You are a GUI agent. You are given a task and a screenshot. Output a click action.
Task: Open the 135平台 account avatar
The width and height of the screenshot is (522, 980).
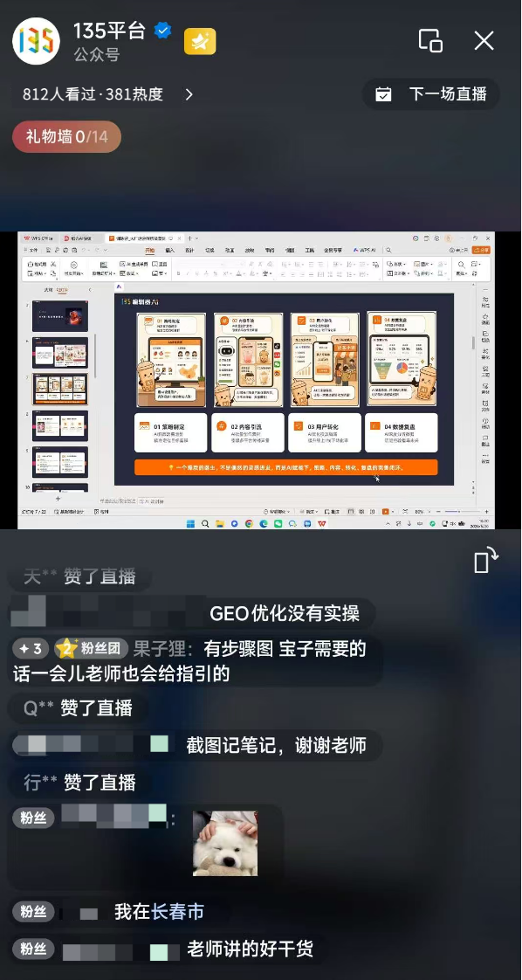pos(36,41)
